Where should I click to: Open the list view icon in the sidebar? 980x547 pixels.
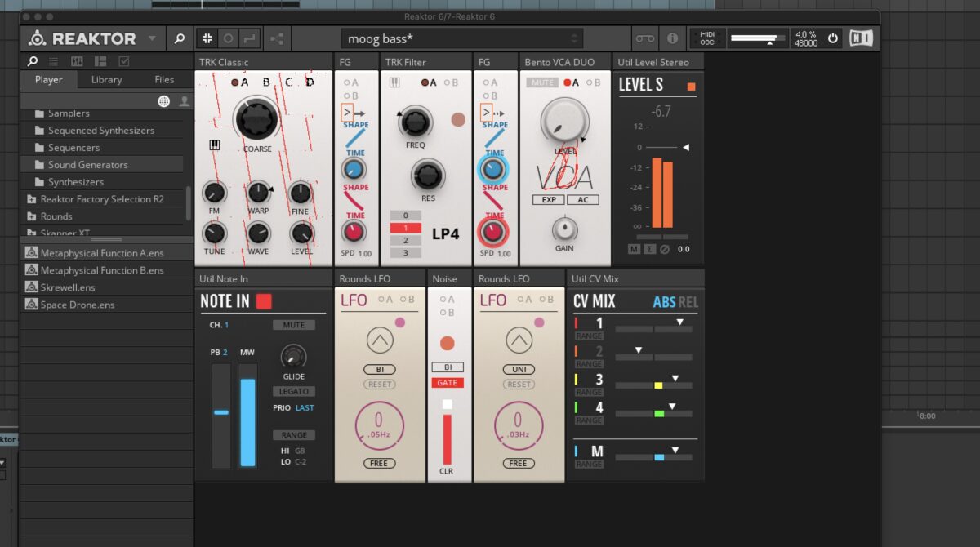tap(54, 61)
